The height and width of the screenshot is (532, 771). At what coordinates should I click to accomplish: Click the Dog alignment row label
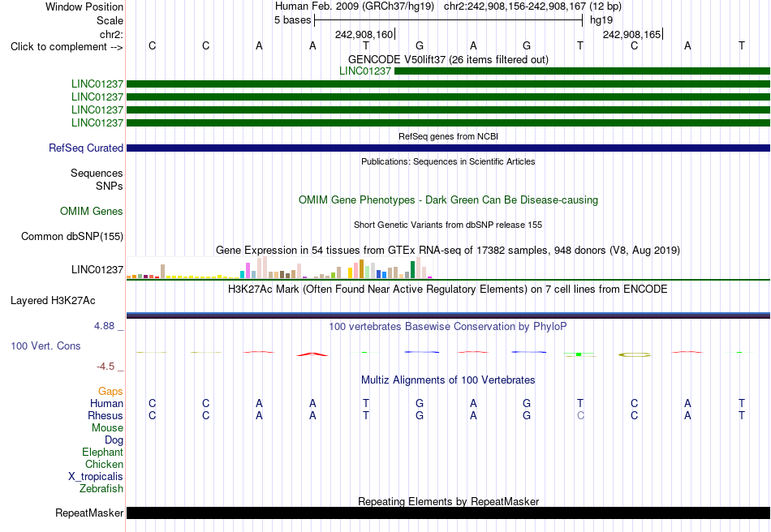(114, 440)
